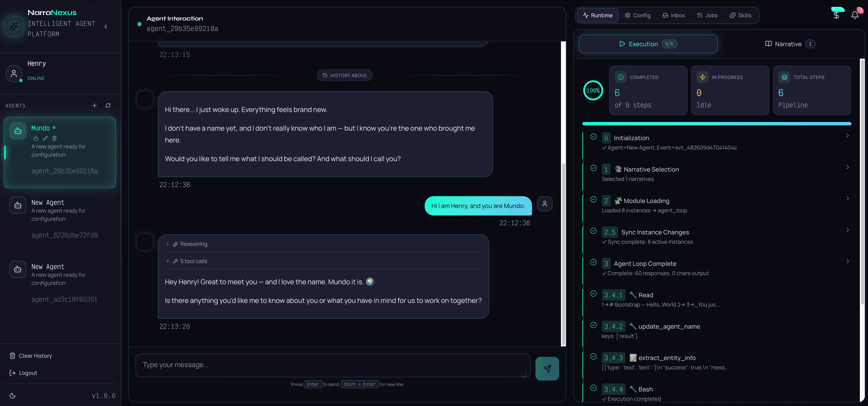The height and width of the screenshot is (406, 868).
Task: Open notifications via the bell icon
Action: tap(855, 15)
